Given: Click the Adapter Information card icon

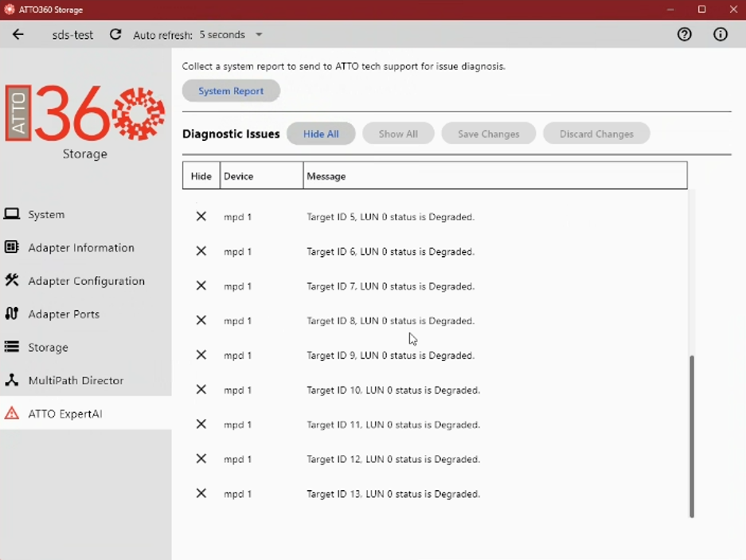Looking at the screenshot, I should [x=12, y=247].
